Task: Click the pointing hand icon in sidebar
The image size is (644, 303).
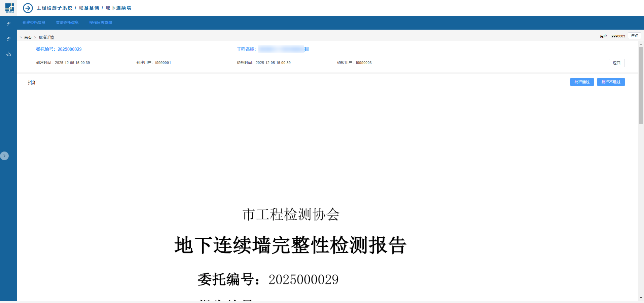Action: coord(8,54)
